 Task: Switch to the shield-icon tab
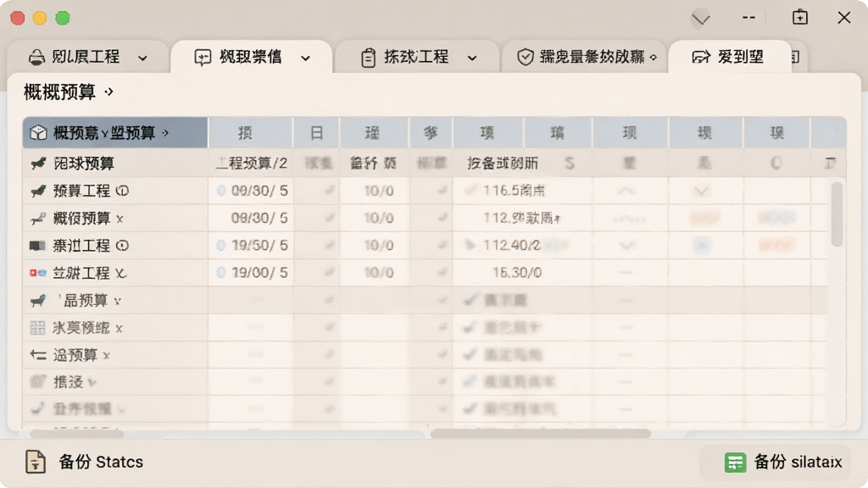pyautogui.click(x=584, y=57)
